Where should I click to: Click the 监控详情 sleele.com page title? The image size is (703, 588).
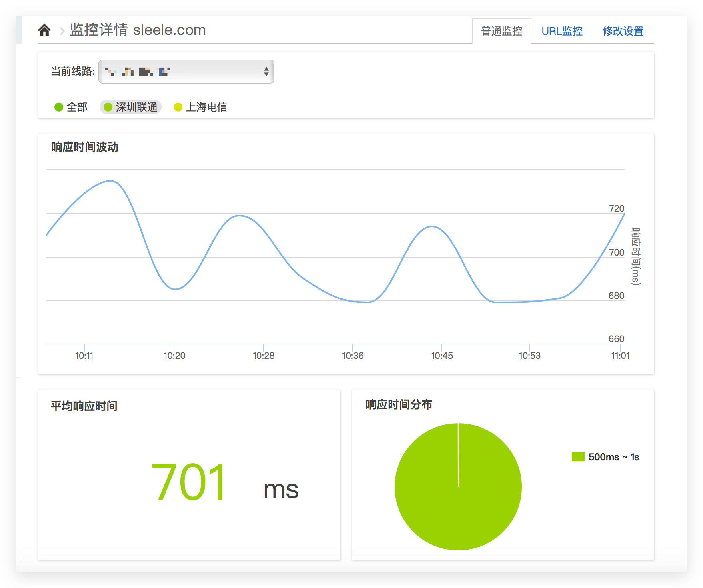(x=138, y=30)
